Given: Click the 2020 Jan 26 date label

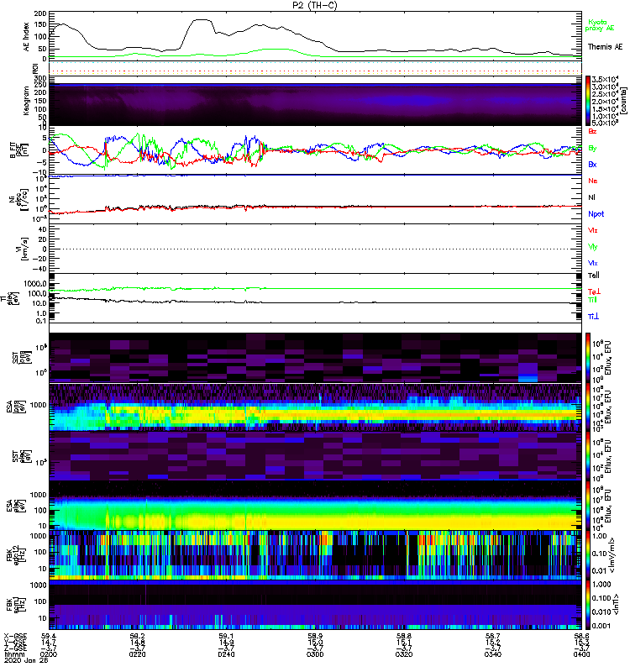Looking at the screenshot, I should 27,660.
